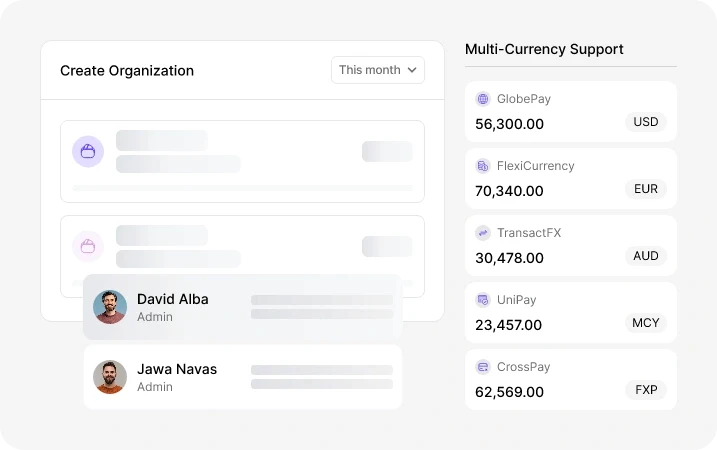Image resolution: width=717 pixels, height=450 pixels.
Task: Click the 70,340.00 FlexiCurrency amount
Action: (509, 191)
